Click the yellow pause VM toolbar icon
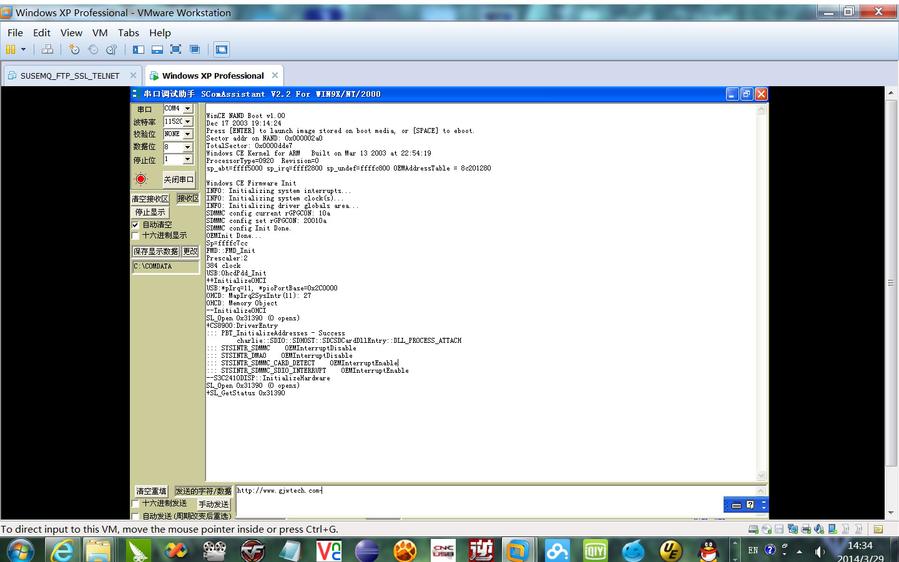The height and width of the screenshot is (562, 899). coord(10,49)
